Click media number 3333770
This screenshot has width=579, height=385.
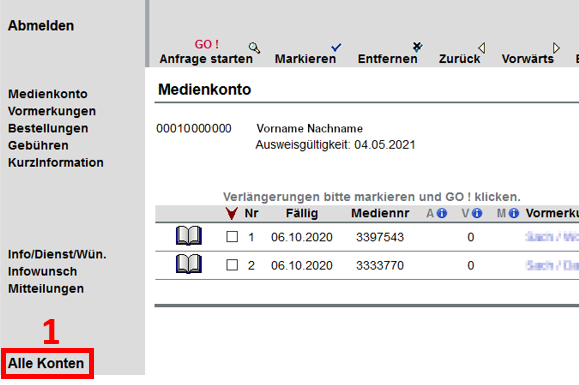pyautogui.click(x=380, y=265)
